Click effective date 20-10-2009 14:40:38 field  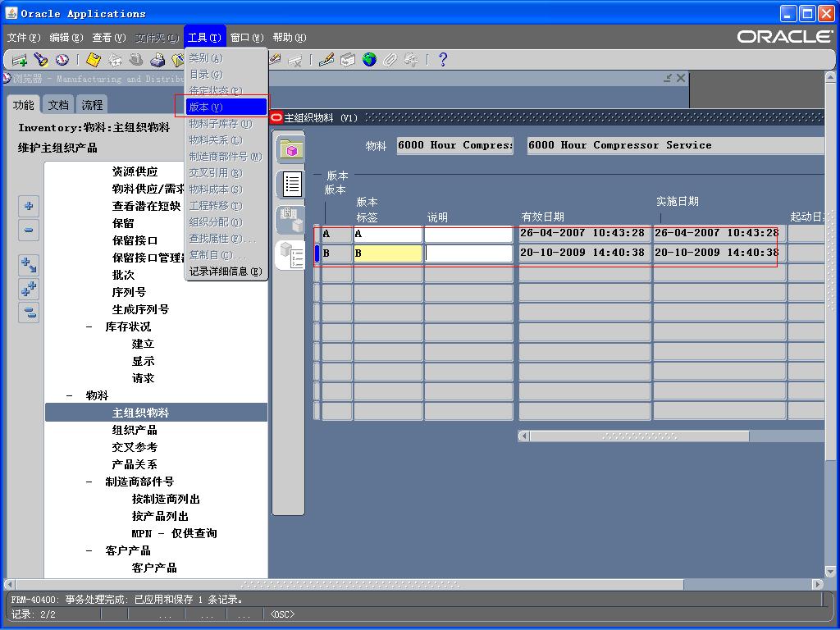click(x=585, y=253)
